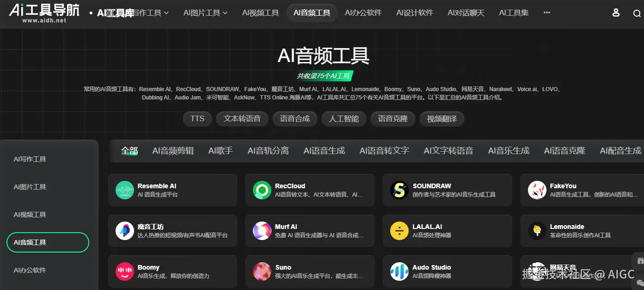The width and height of the screenshot is (644, 290).
Task: Select the 全部 category tab
Action: [x=129, y=151]
